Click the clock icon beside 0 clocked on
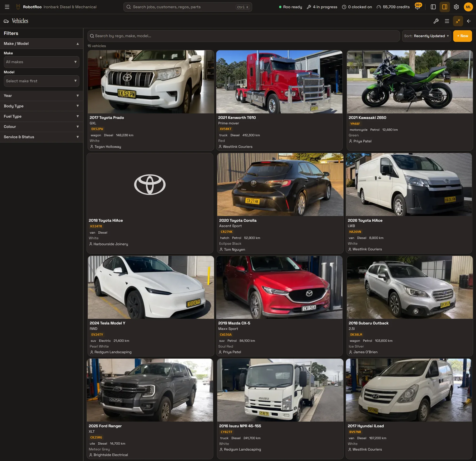Image resolution: width=476 pixels, height=461 pixels. [344, 7]
